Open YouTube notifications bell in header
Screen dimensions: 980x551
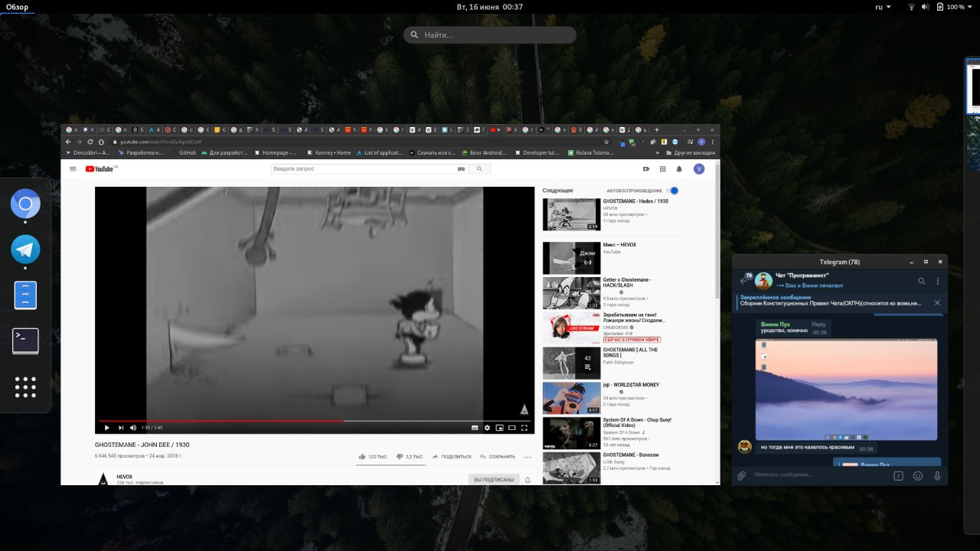tap(679, 168)
